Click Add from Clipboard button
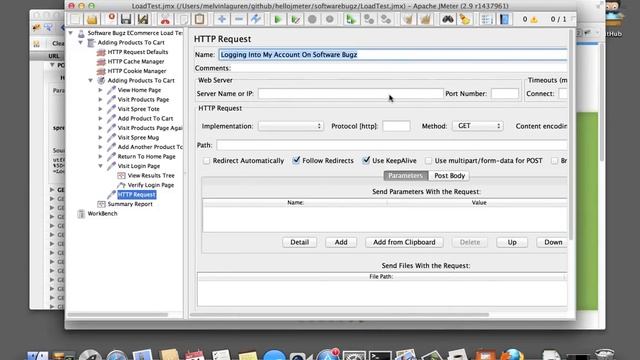Screen dimensions: 640x360 coord(404,242)
